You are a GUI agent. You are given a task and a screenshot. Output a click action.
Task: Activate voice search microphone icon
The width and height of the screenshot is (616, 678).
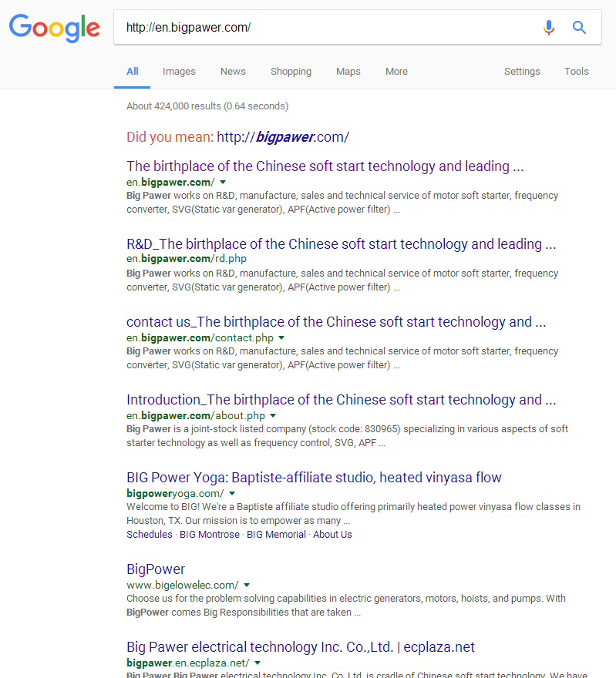(x=548, y=28)
